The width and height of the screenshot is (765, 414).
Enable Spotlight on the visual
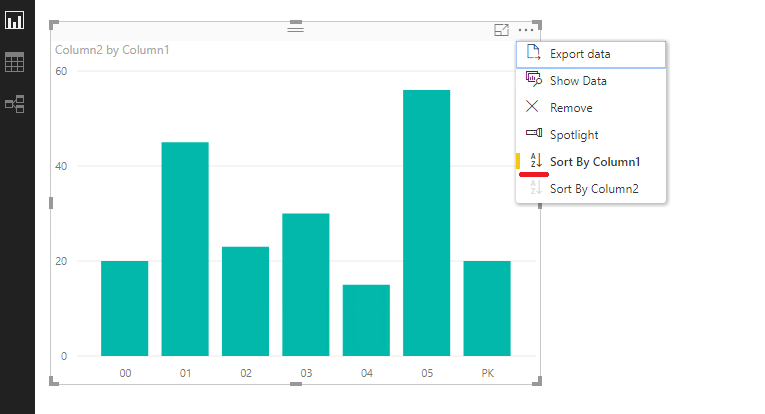pyautogui.click(x=591, y=135)
